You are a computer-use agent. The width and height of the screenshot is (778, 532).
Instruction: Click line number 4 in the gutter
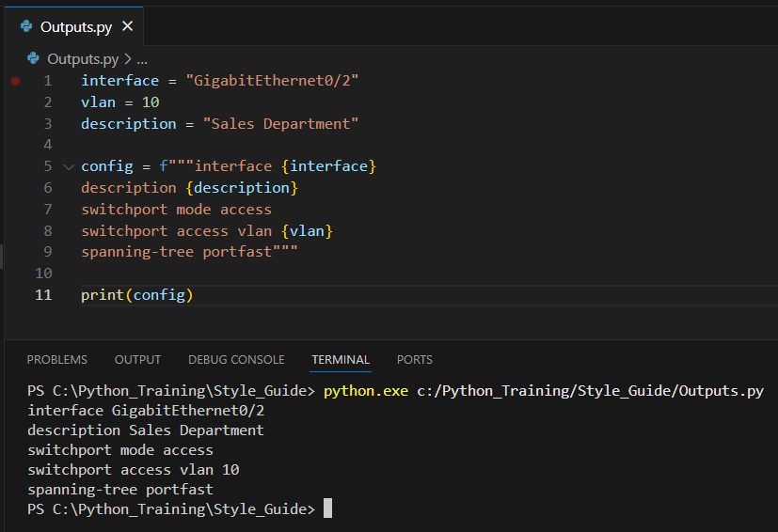point(48,145)
